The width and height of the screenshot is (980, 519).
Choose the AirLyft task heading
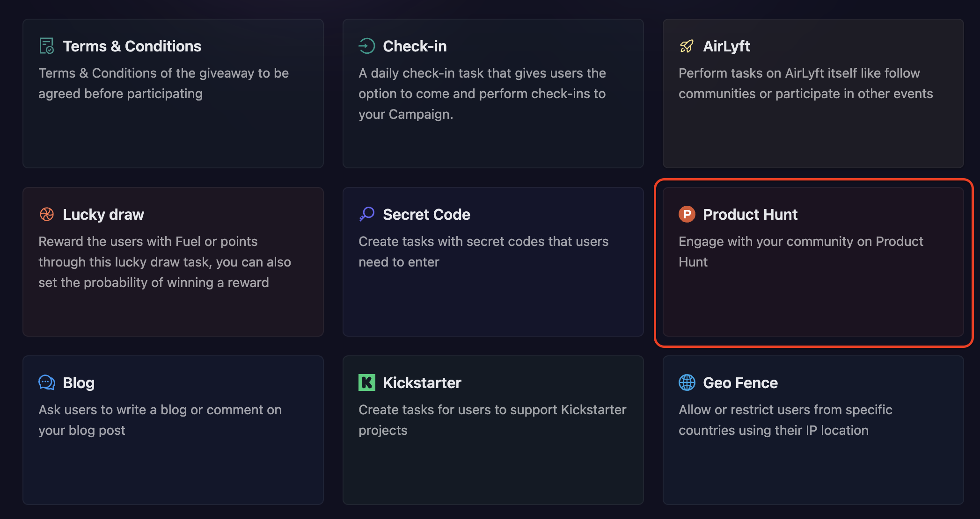point(726,46)
